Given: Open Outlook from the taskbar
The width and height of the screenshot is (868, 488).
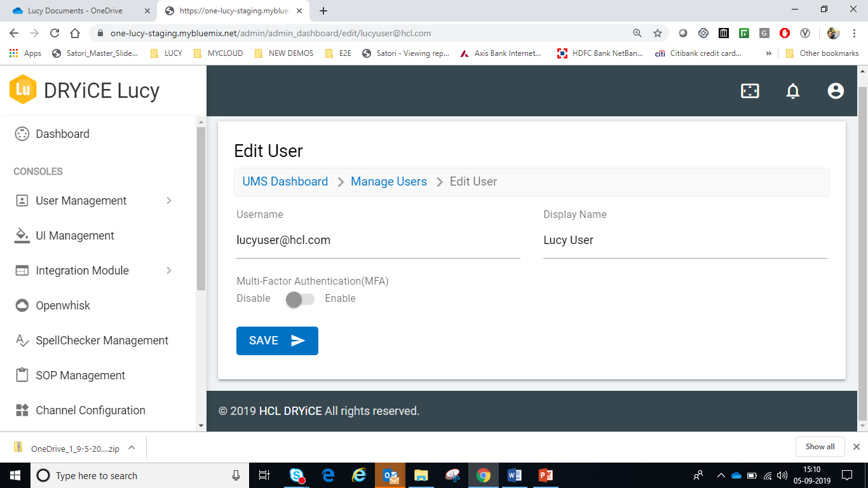Looking at the screenshot, I should click(390, 475).
